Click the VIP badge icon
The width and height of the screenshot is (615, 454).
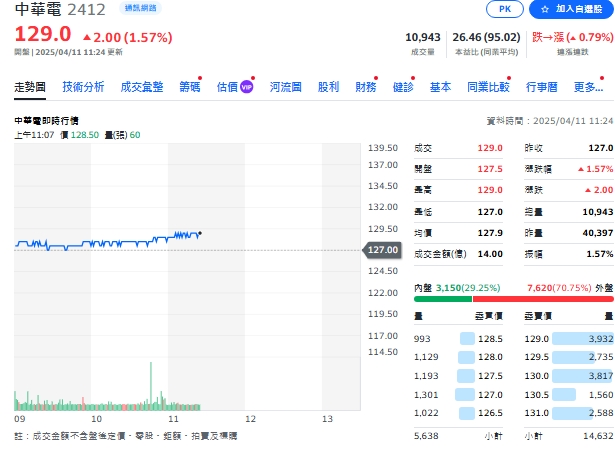click(246, 87)
